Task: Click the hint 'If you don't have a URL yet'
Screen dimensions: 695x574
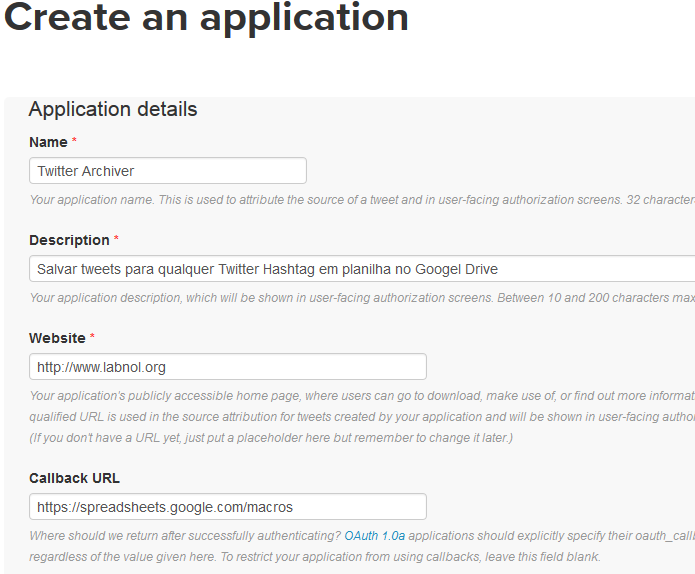Action: (x=271, y=438)
